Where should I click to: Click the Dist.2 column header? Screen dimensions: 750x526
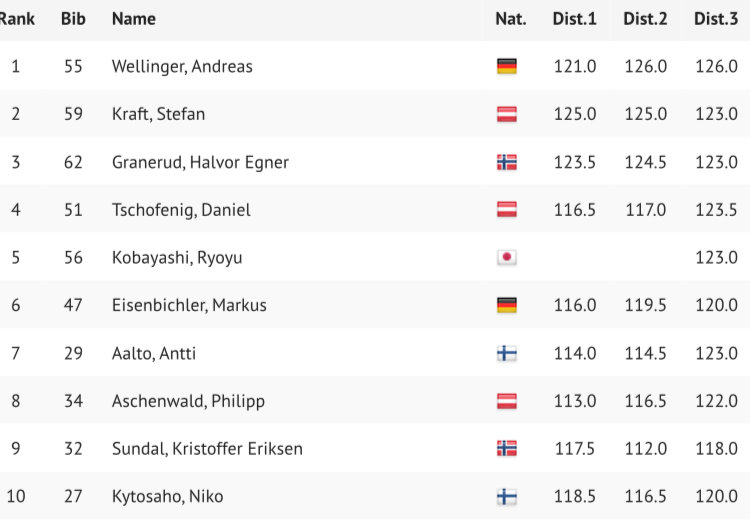click(645, 19)
